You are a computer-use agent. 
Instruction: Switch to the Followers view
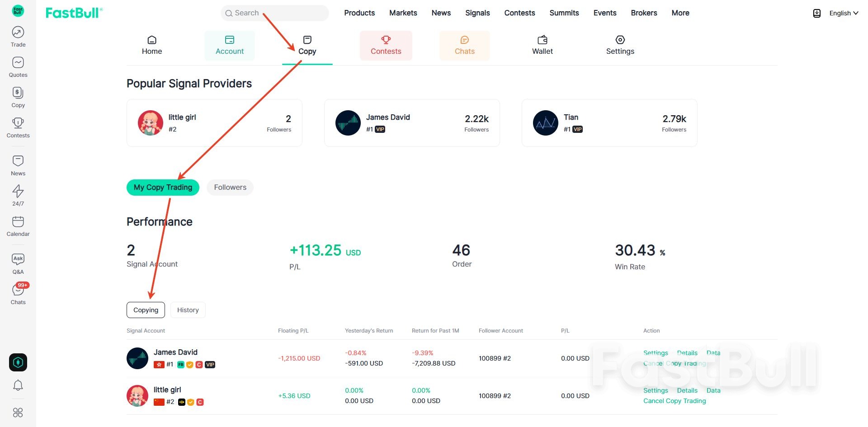click(x=230, y=187)
